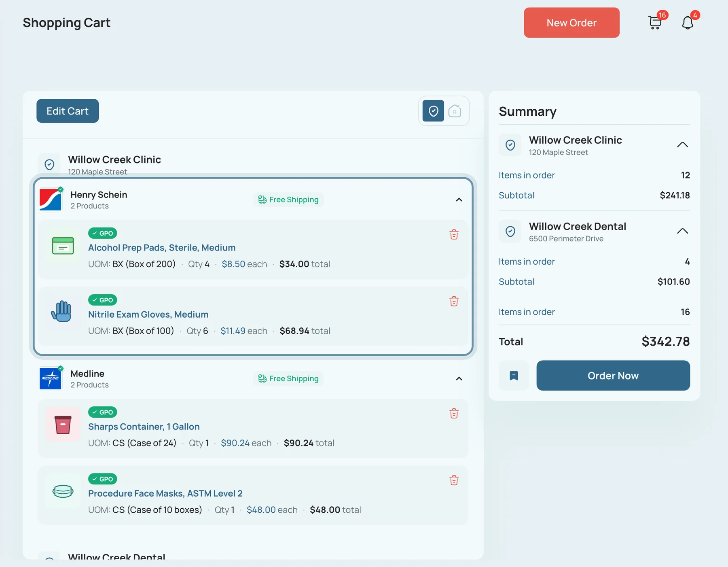Image resolution: width=728 pixels, height=567 pixels.
Task: Click the $68.94 total for Nitrile Gloves
Action: point(294,331)
